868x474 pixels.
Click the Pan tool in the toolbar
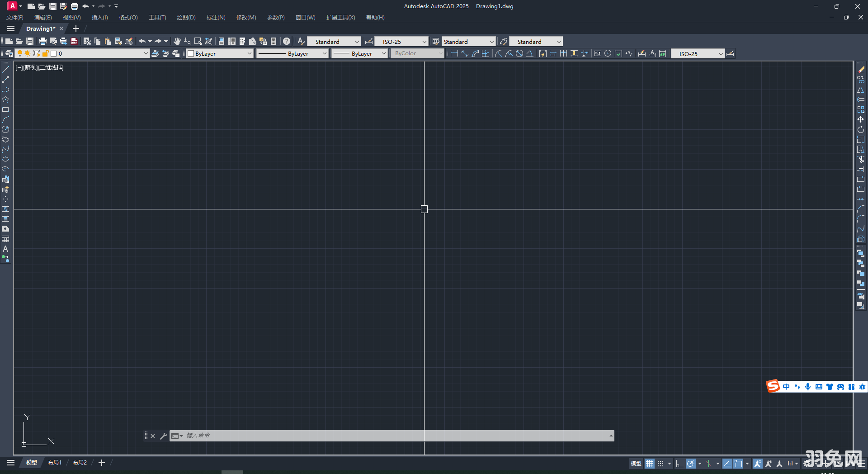pos(177,41)
